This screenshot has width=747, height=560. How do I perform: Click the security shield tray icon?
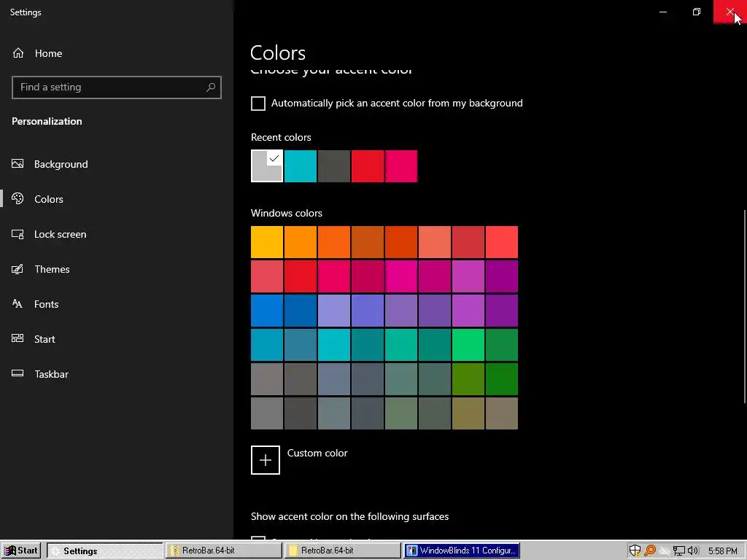pyautogui.click(x=635, y=551)
